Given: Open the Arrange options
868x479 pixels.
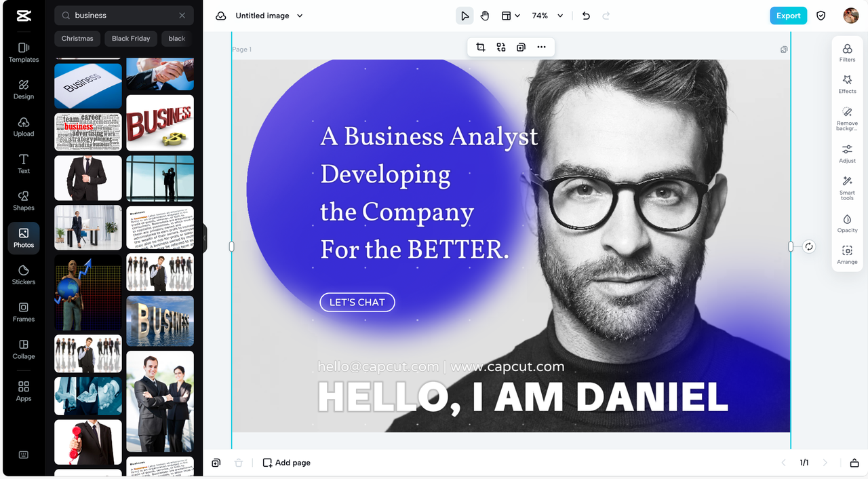Looking at the screenshot, I should tap(847, 255).
